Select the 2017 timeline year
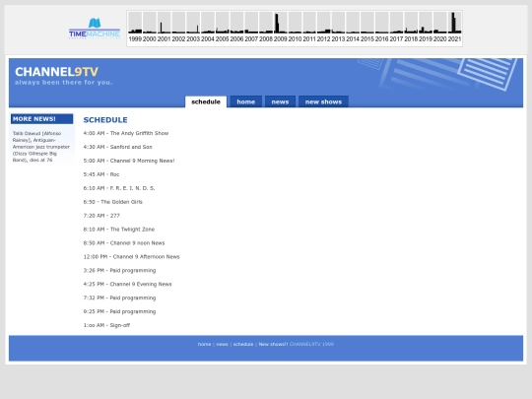This screenshot has height=399, width=532. [396, 28]
